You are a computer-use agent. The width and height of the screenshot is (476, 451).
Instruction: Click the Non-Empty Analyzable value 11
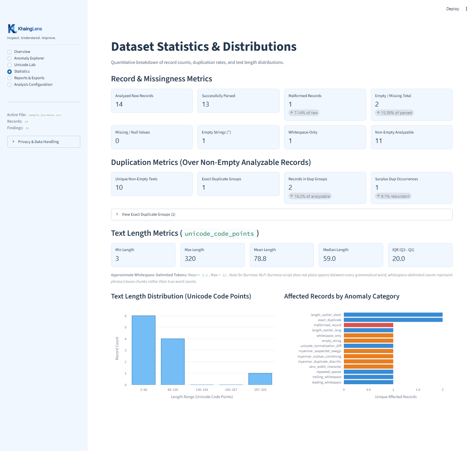pos(379,141)
